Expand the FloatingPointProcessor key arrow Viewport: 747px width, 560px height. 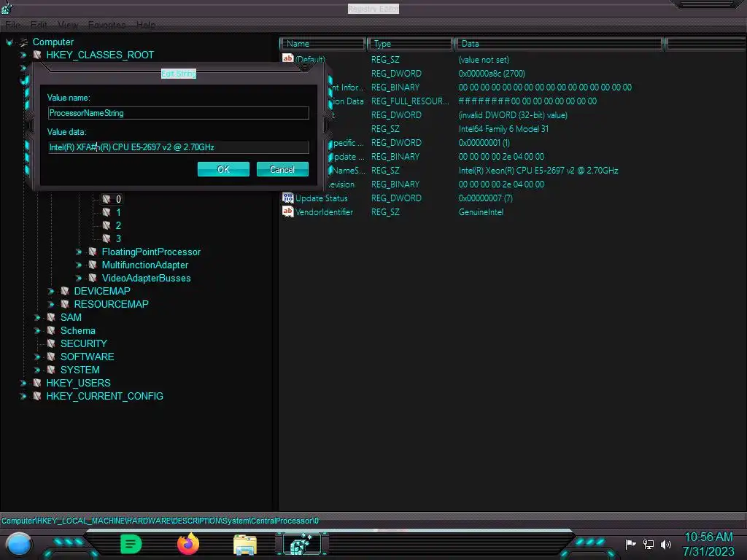point(79,252)
